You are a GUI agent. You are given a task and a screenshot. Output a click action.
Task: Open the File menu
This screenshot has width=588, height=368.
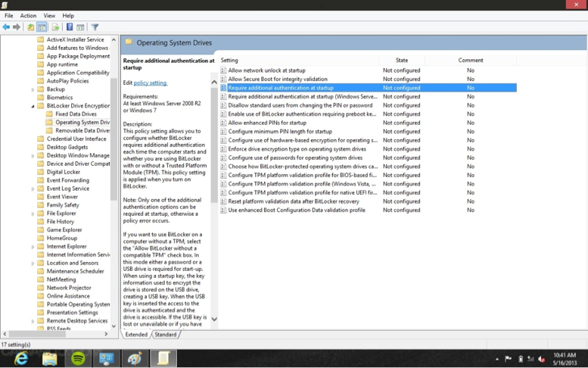tap(8, 15)
